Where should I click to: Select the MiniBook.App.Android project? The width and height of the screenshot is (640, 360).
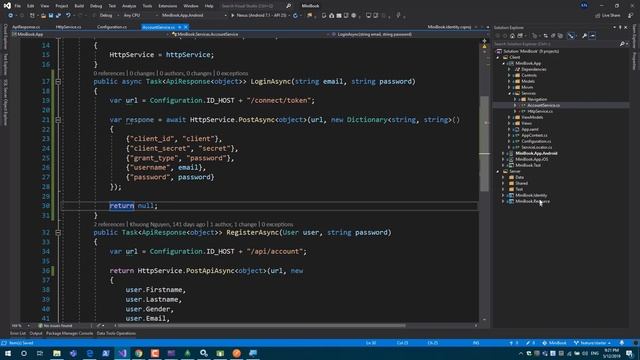[x=536, y=153]
